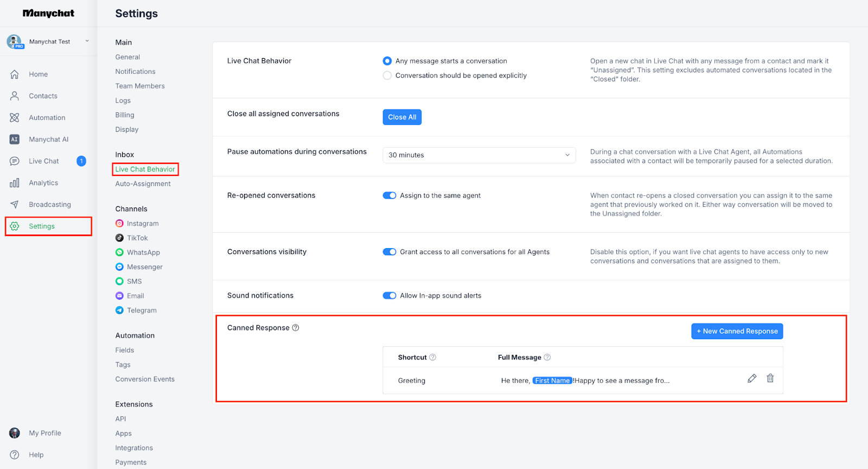Click the Close All button
This screenshot has width=868, height=469.
click(x=402, y=117)
